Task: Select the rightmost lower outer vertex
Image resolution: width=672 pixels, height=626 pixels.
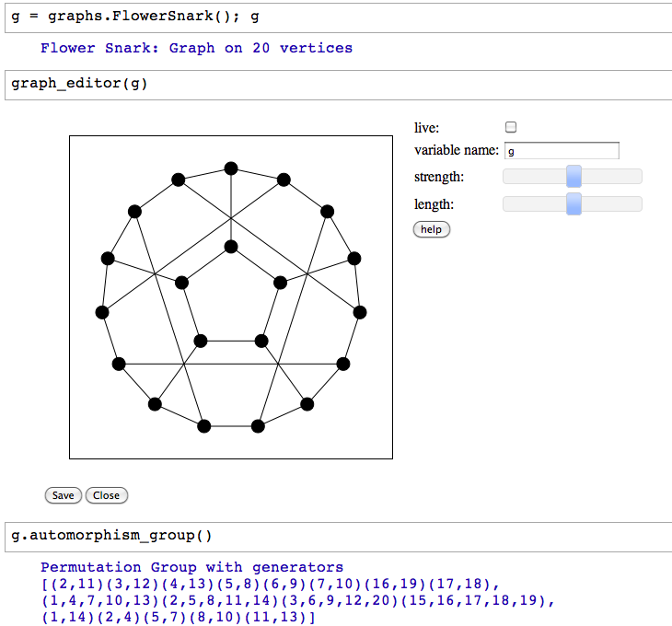Action: tap(360, 312)
